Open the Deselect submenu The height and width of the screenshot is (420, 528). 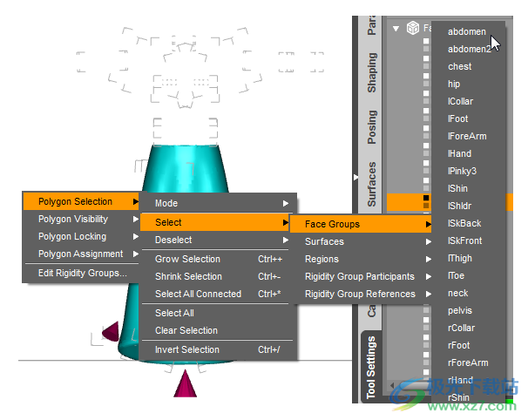click(x=218, y=240)
